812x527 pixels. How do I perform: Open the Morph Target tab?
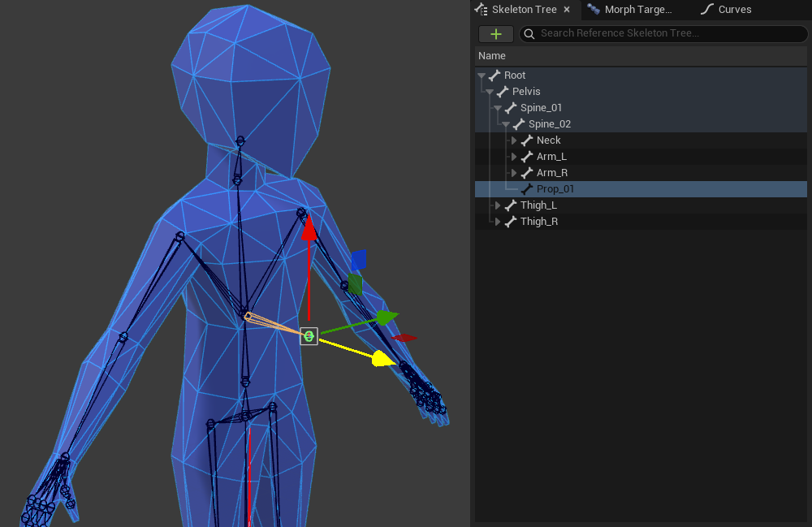[x=637, y=10]
